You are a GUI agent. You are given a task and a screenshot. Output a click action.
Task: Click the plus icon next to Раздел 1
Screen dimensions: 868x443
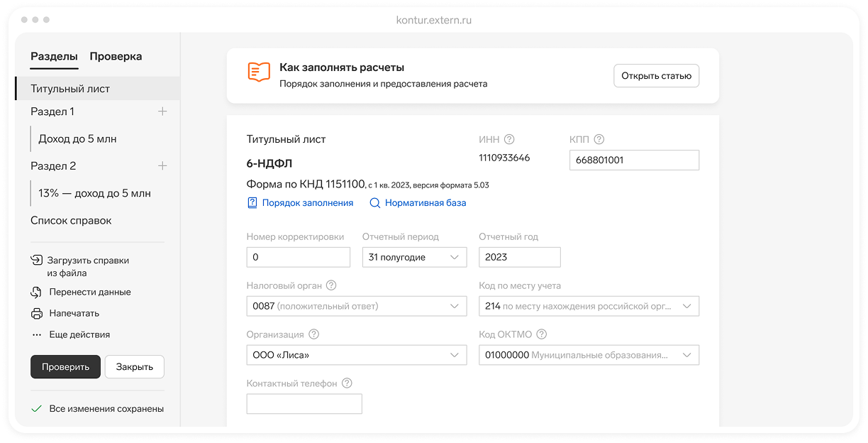click(x=162, y=111)
